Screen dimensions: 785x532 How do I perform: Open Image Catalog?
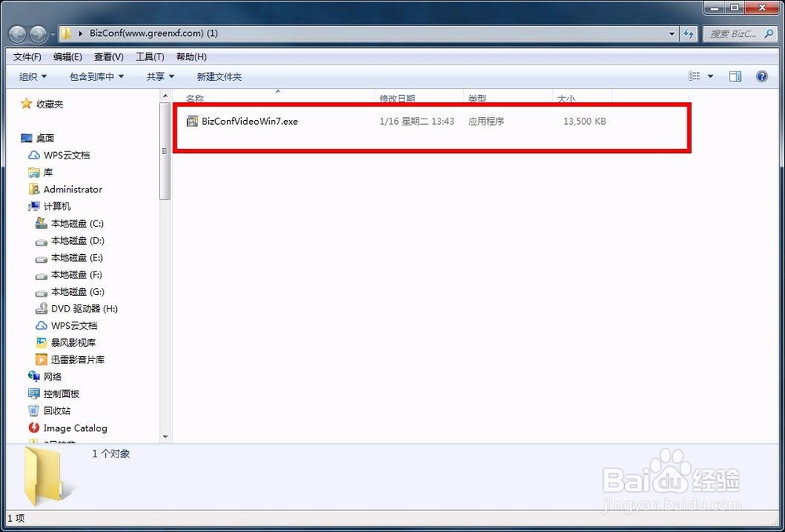(x=75, y=428)
